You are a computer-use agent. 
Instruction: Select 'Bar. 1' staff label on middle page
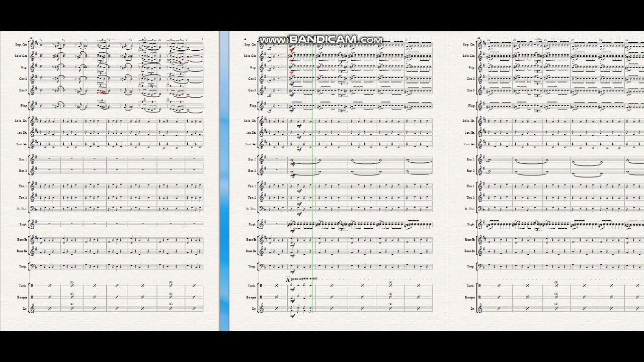(x=252, y=159)
